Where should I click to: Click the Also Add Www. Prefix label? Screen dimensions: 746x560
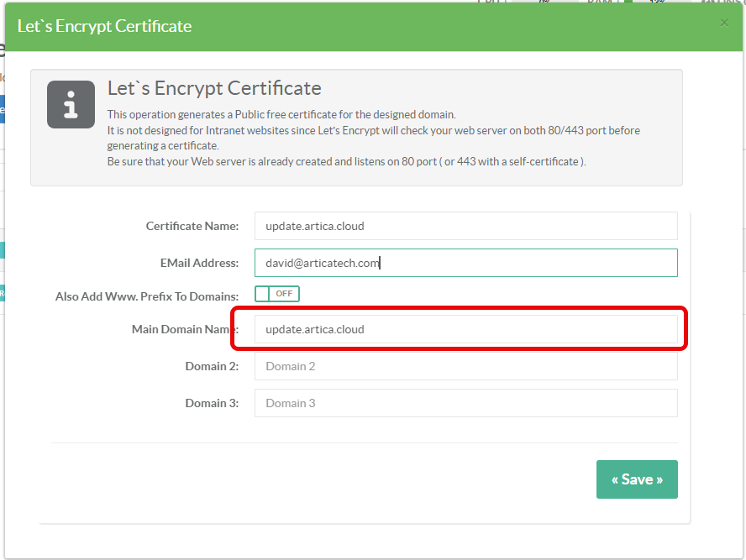[147, 296]
